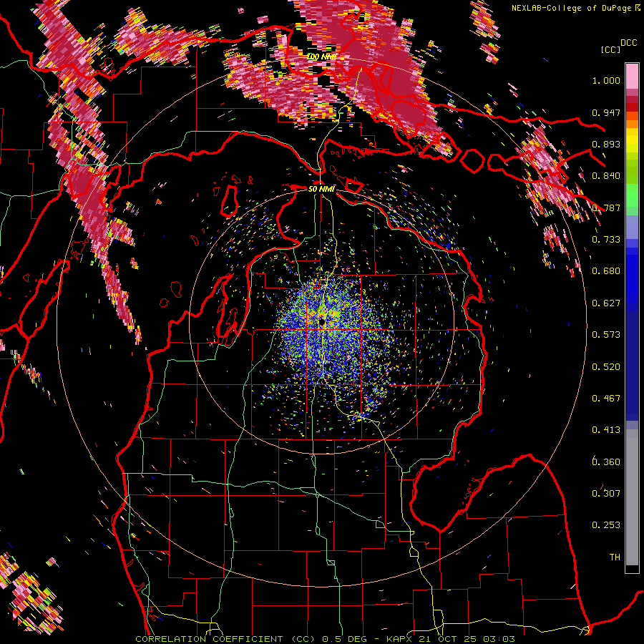
Task: Select the 0.307 legend value
Action: (606, 494)
